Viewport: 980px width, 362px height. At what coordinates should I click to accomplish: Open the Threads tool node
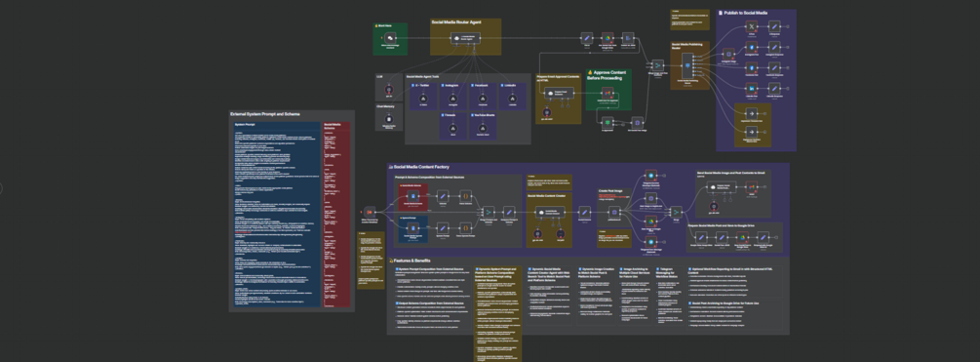[x=453, y=128]
